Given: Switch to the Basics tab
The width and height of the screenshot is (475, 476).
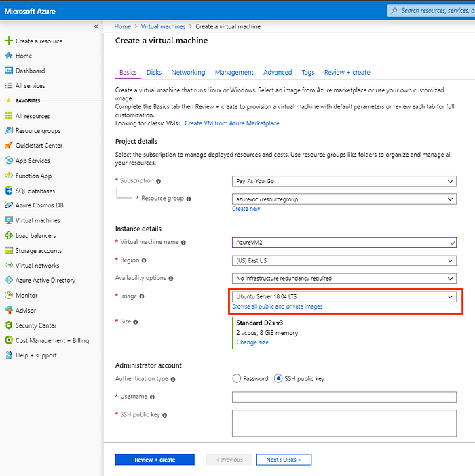Looking at the screenshot, I should pos(128,73).
